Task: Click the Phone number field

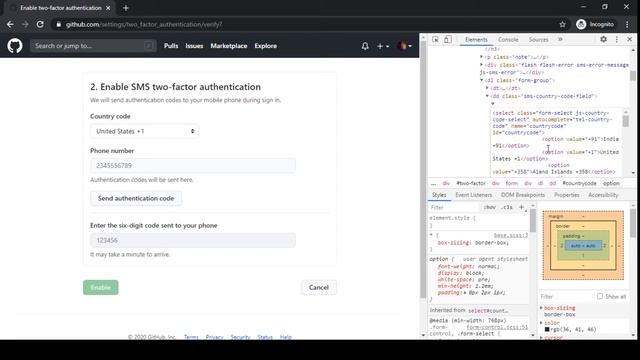Action: pyautogui.click(x=193, y=165)
